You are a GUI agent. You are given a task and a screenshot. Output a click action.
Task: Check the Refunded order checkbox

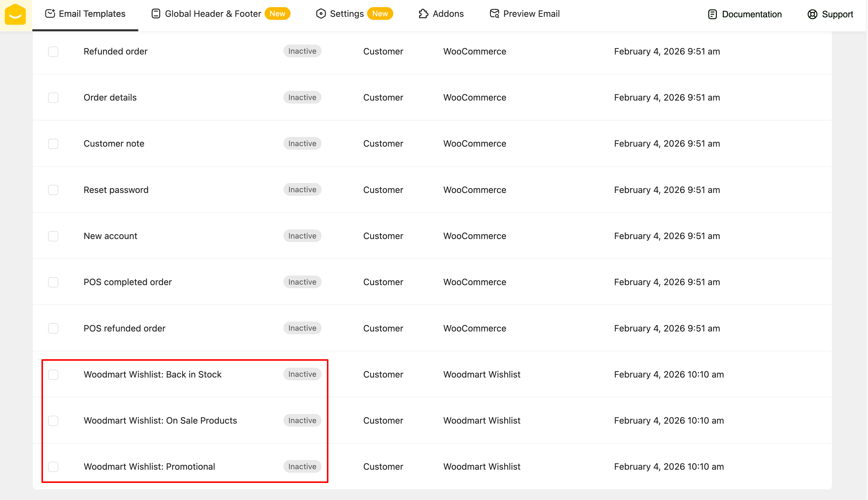click(53, 51)
